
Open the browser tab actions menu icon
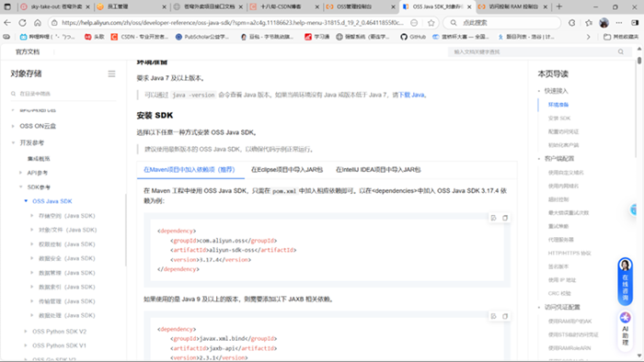coord(7,6)
